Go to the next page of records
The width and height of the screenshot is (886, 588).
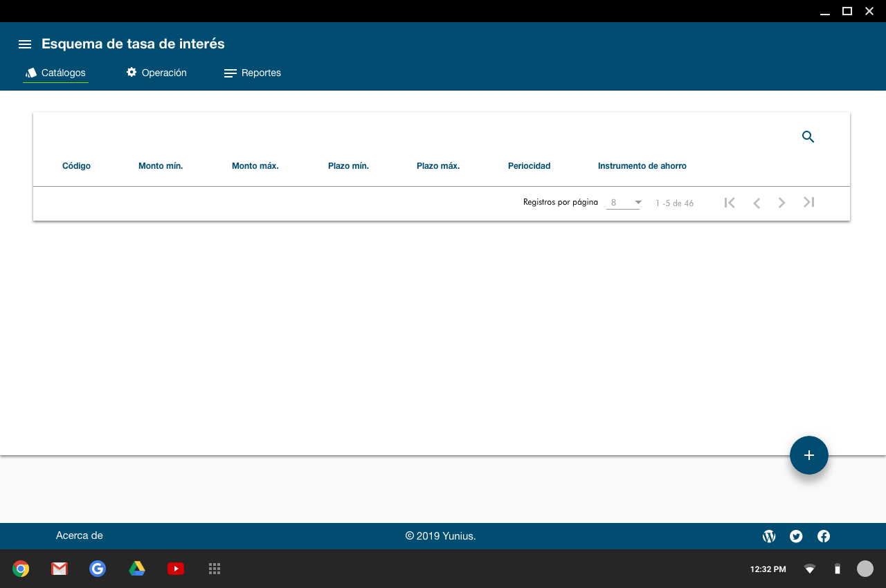[781, 203]
